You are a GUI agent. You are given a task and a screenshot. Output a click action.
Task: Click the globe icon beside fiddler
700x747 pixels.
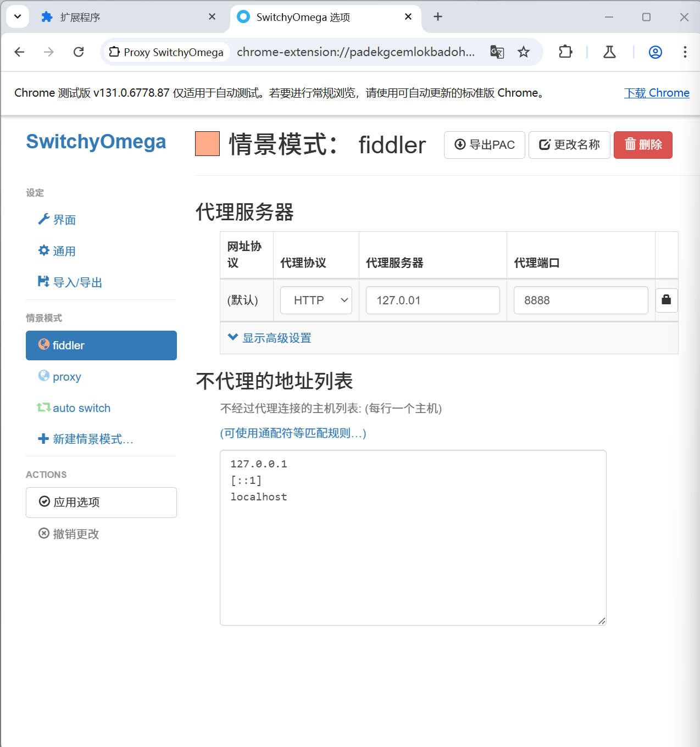tap(44, 344)
